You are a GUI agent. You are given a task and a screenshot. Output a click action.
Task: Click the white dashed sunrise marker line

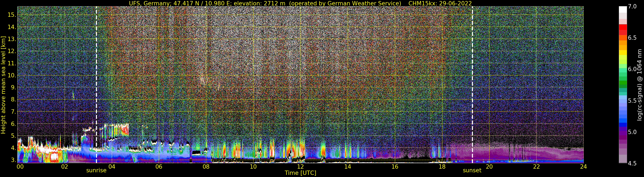pyautogui.click(x=97, y=85)
